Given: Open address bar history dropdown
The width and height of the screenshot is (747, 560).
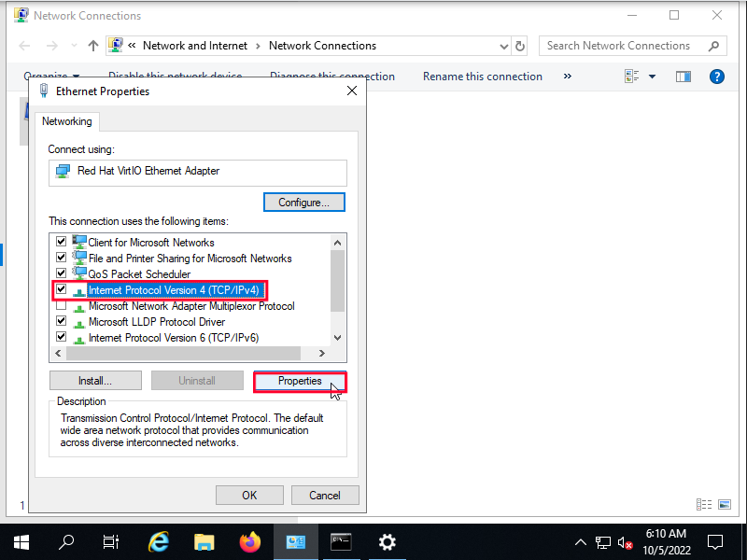Looking at the screenshot, I should [x=503, y=46].
